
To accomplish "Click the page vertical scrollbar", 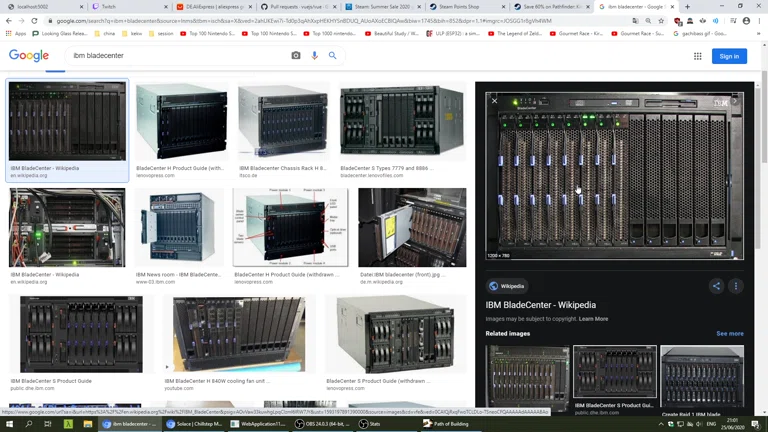I will (x=765, y=118).
